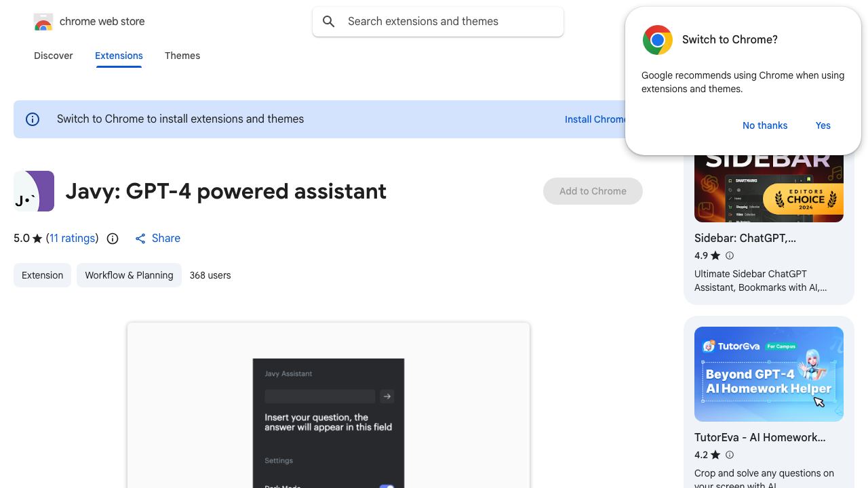Click the Install Chrome link

tap(595, 119)
